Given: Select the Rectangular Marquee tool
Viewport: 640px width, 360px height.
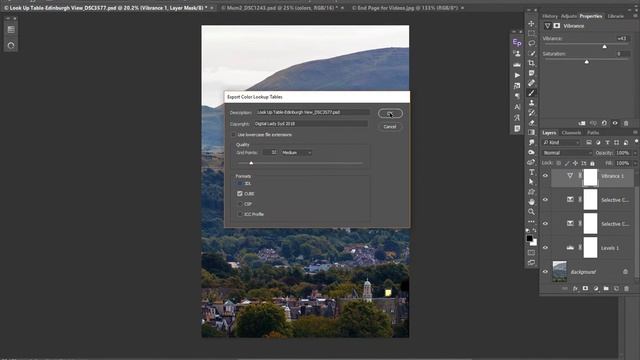Looking at the screenshot, I should pyautogui.click(x=531, y=33).
